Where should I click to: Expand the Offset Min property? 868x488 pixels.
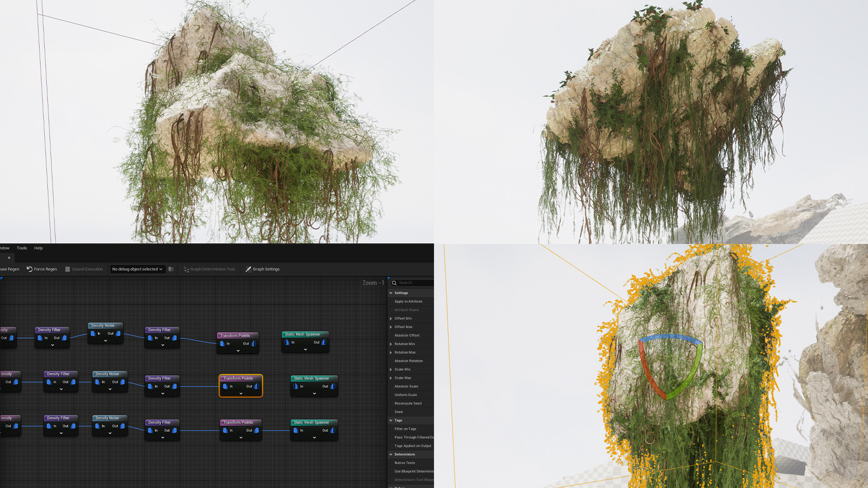391,319
